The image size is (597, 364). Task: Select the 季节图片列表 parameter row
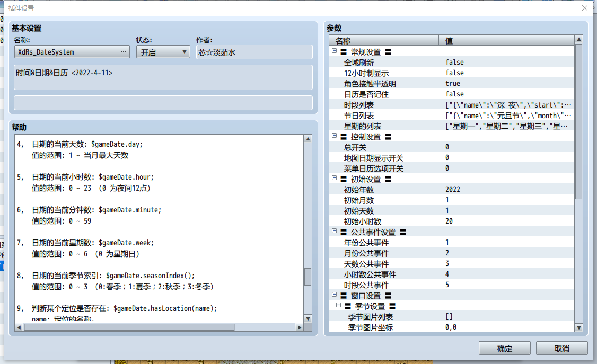click(452, 317)
